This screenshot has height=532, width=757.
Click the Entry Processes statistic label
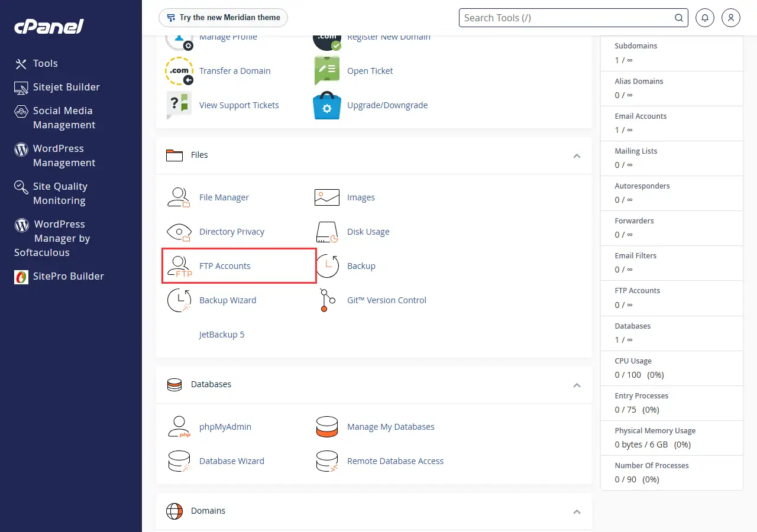642,395
